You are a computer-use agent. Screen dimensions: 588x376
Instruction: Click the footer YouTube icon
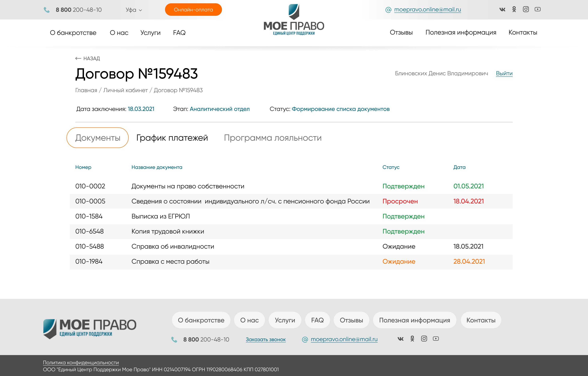click(435, 339)
